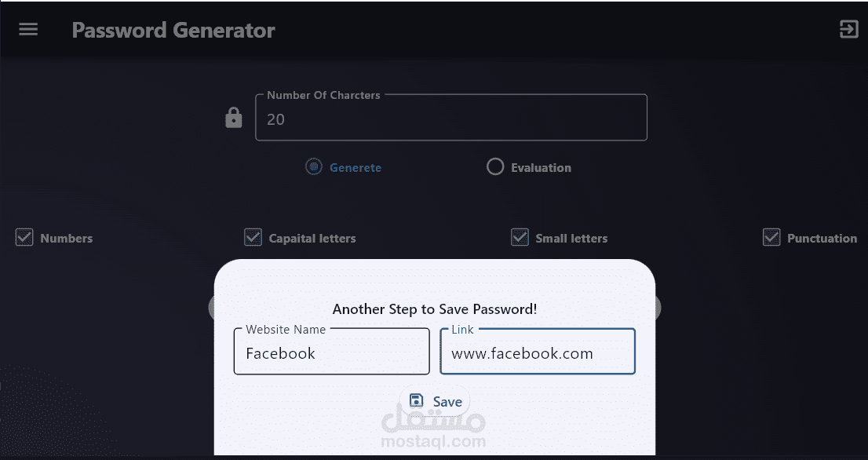Click the Numbers label text
This screenshot has height=460, width=868.
click(67, 239)
